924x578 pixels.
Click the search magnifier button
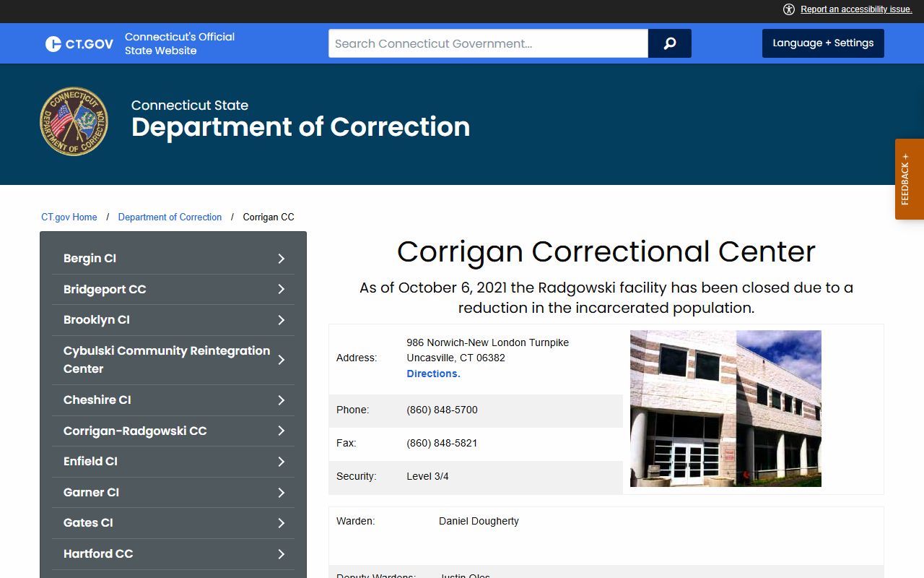click(670, 43)
